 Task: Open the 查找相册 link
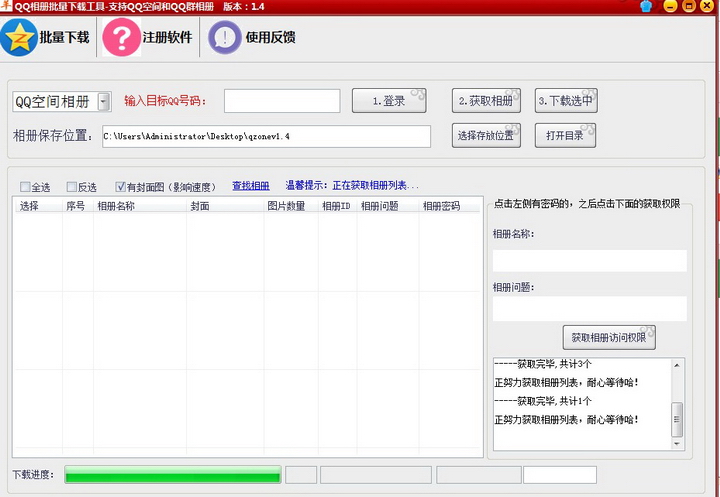[251, 186]
